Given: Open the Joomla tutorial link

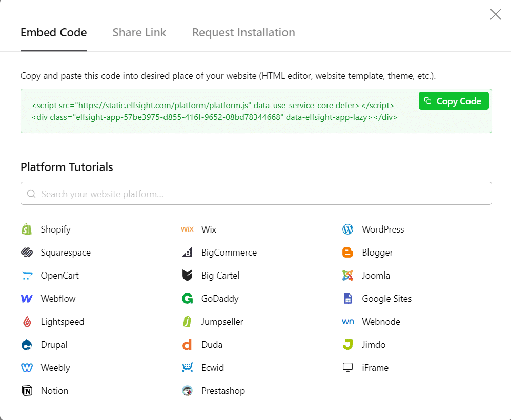Looking at the screenshot, I should [x=376, y=276].
